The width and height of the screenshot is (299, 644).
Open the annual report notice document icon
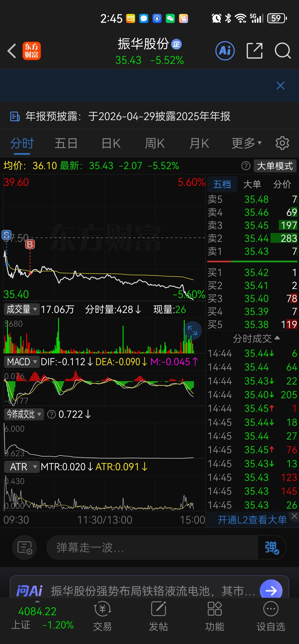pos(15,116)
